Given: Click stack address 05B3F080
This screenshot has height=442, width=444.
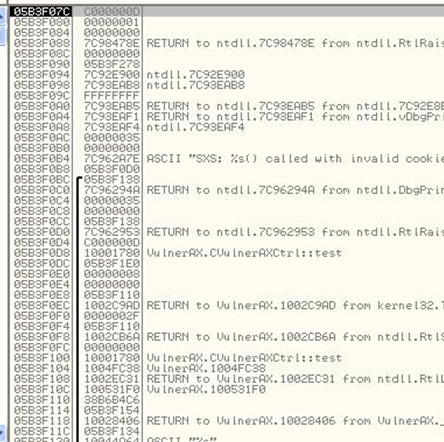Looking at the screenshot, I should (x=42, y=22).
